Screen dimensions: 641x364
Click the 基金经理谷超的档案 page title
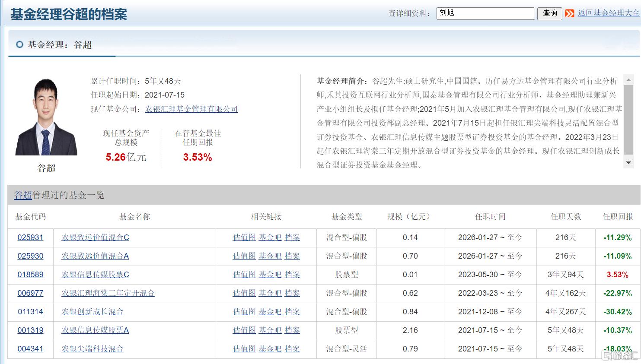point(69,14)
